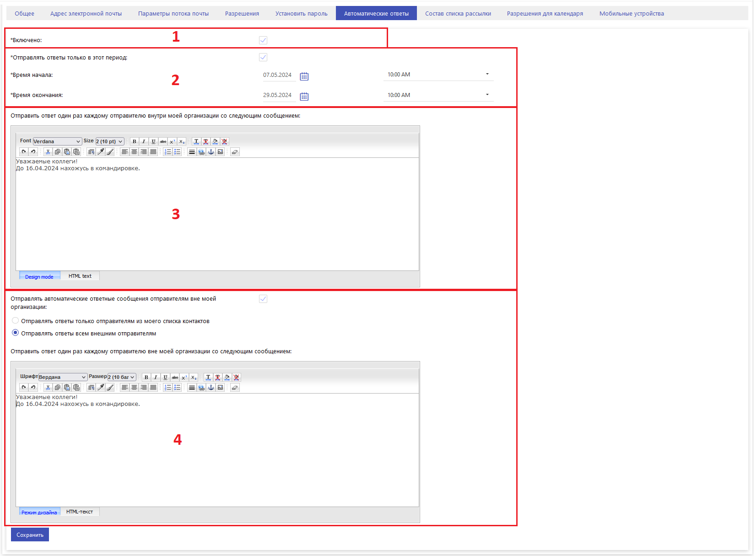Click eraser icon in the upper message editor
The width and height of the screenshot is (756, 556).
[235, 152]
